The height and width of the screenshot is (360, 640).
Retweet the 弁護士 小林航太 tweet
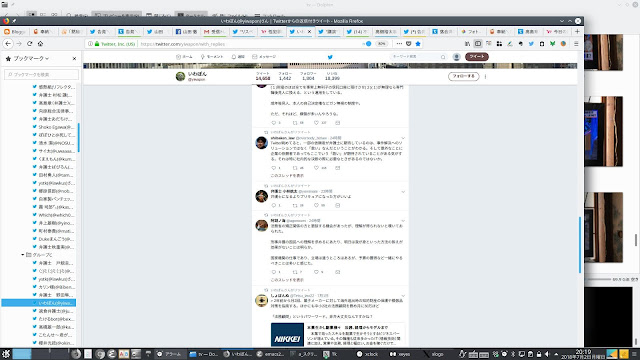pyautogui.click(x=295, y=205)
